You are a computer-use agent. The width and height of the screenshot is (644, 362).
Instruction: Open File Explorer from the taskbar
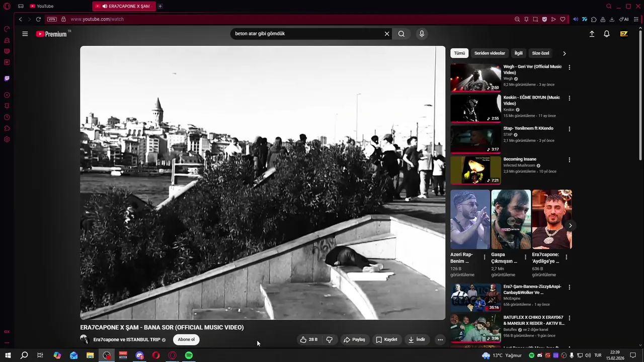(x=90, y=355)
